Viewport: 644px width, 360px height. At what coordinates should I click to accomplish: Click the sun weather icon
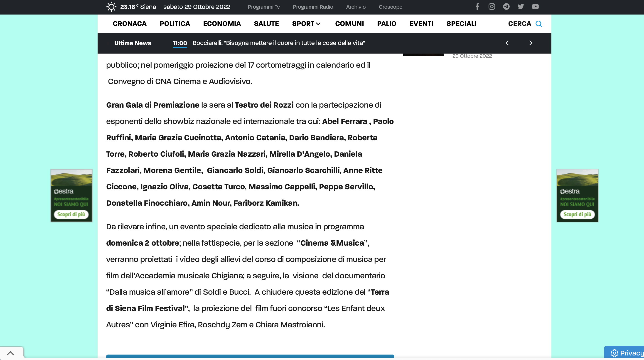click(111, 7)
